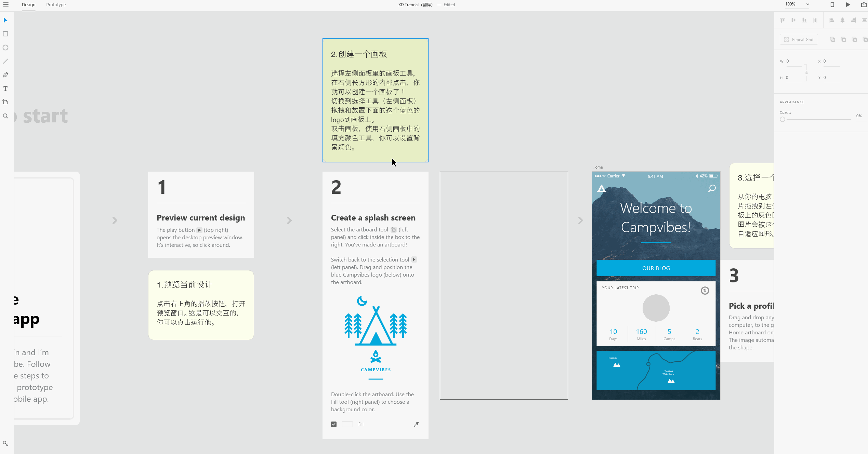Click the share icon at top right
Viewport: 868px width, 454px height.
point(863,4)
